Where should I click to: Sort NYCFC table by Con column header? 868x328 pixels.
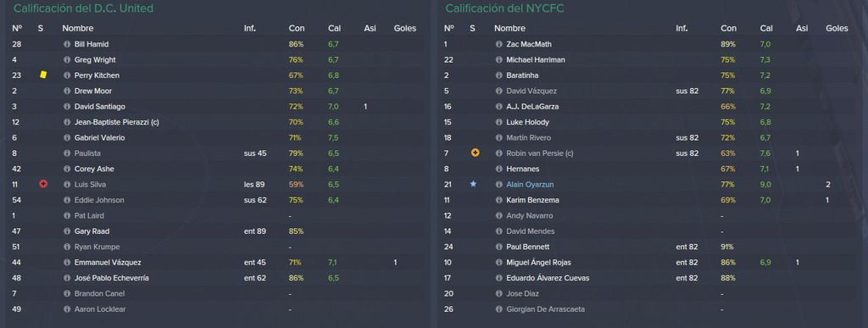pyautogui.click(x=728, y=28)
